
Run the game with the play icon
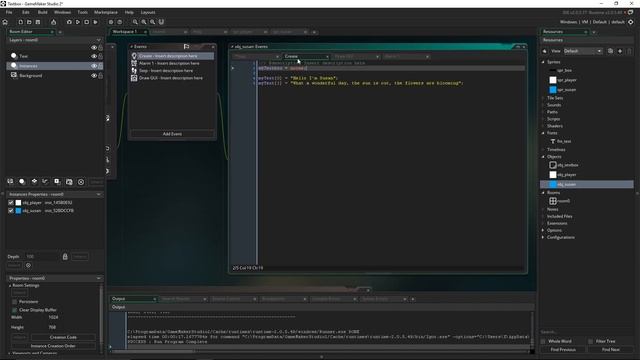78,22
